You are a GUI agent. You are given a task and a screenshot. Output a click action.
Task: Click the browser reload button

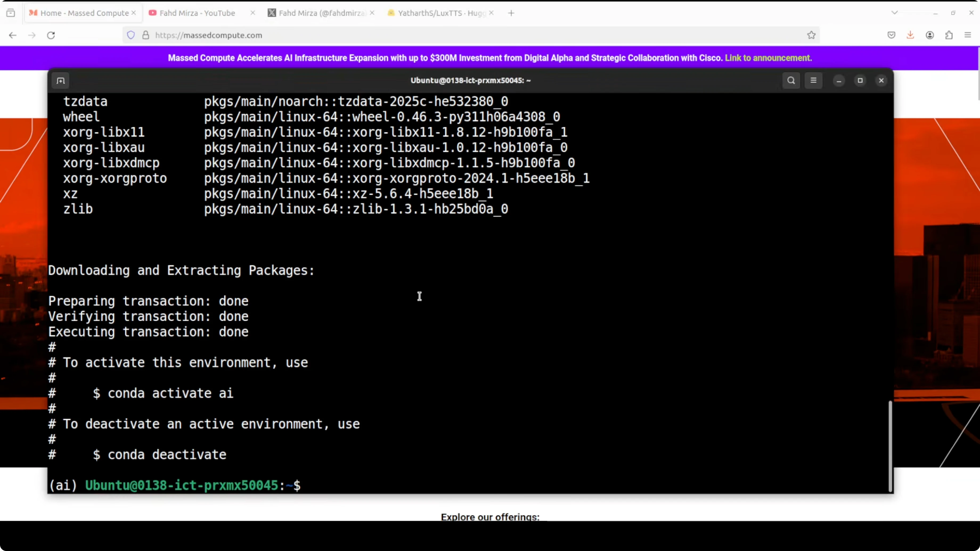[x=51, y=35]
